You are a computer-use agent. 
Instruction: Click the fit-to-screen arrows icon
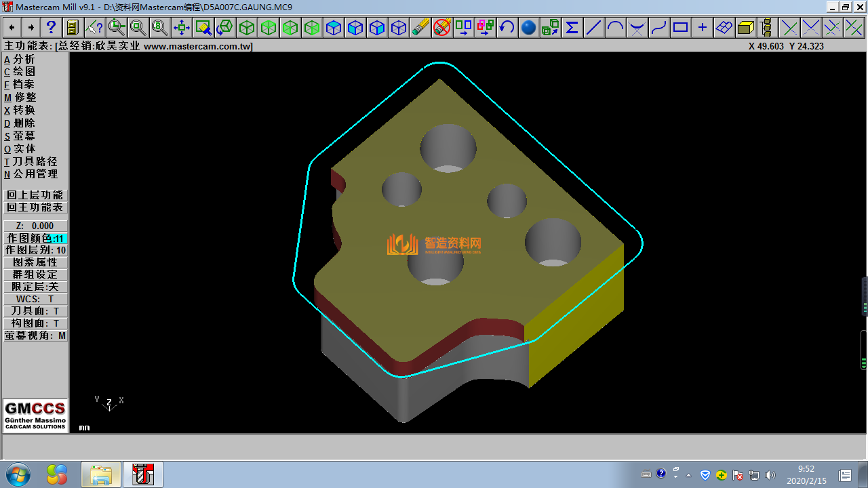[181, 28]
